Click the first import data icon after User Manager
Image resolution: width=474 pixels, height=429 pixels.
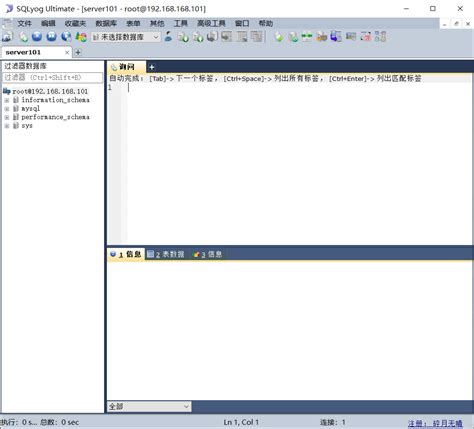[x=183, y=37]
